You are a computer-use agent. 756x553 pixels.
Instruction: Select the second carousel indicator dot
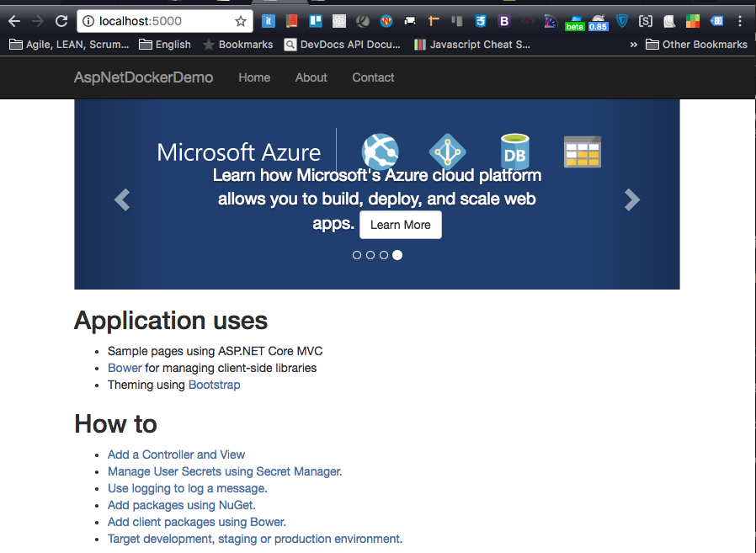point(370,255)
